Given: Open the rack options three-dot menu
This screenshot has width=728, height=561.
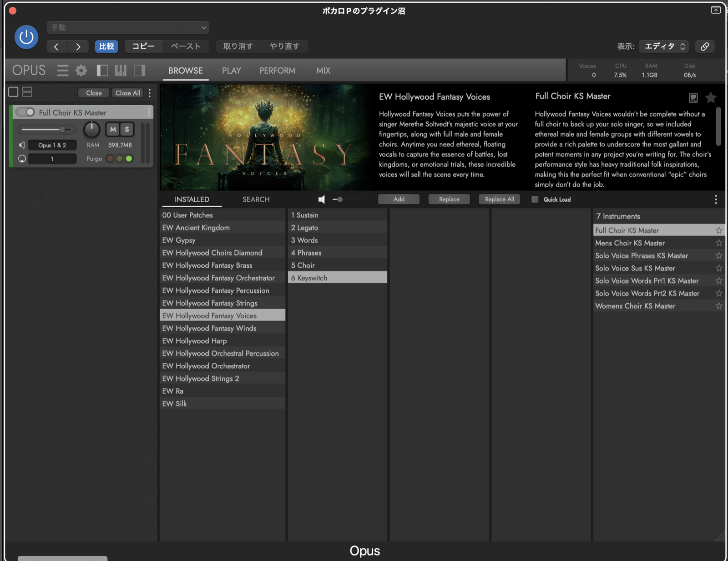Looking at the screenshot, I should pos(150,93).
